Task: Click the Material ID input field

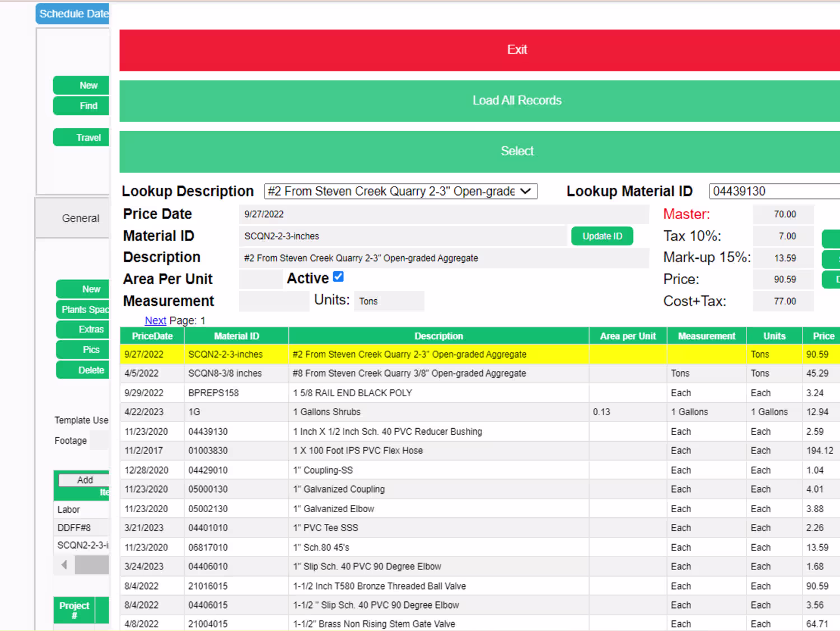Action: [x=403, y=236]
